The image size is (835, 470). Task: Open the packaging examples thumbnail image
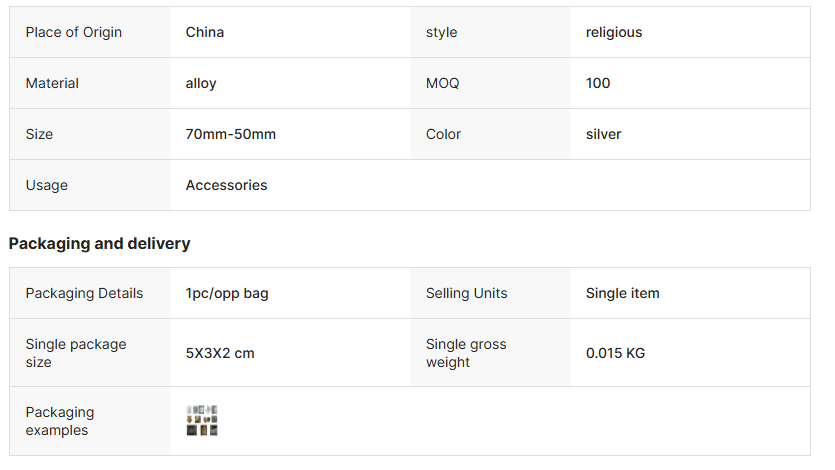coord(202,421)
